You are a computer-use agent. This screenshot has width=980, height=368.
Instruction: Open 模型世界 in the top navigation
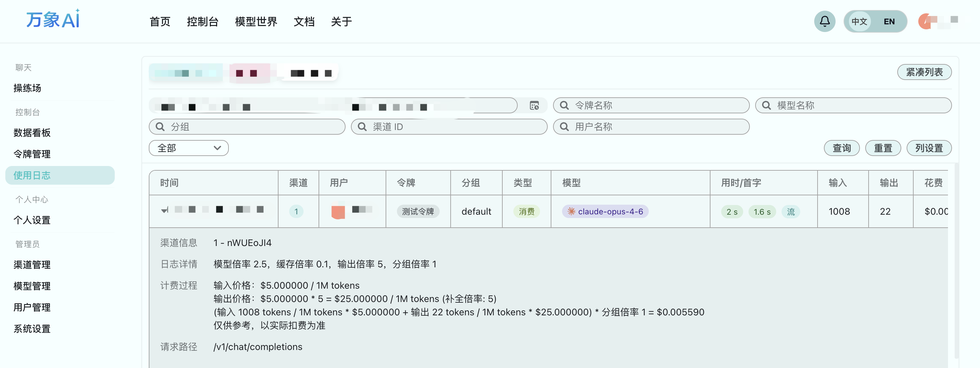(256, 22)
